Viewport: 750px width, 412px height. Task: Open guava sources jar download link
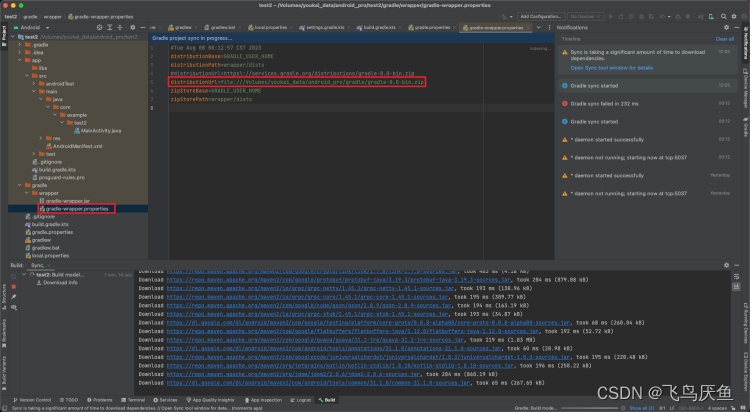(315, 340)
